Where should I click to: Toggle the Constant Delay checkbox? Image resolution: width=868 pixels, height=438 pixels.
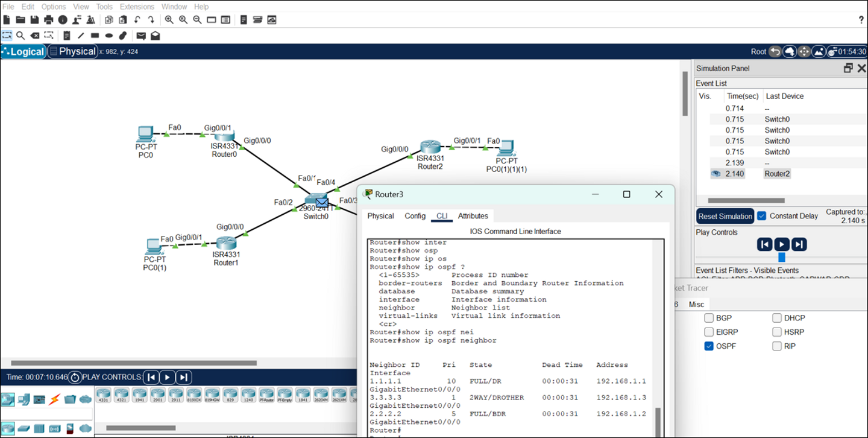tap(762, 216)
